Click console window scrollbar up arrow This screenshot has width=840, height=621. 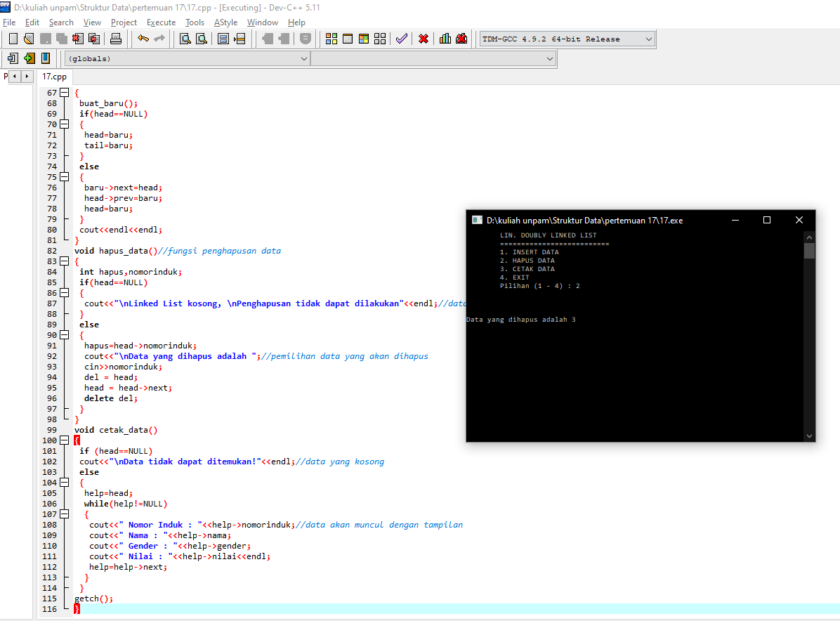click(x=810, y=237)
